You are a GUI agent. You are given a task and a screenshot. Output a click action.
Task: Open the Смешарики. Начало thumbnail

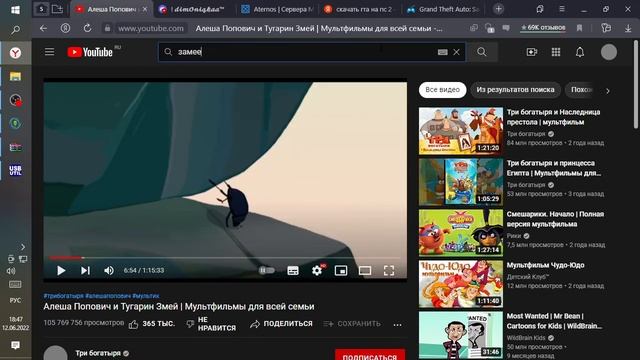(461, 233)
